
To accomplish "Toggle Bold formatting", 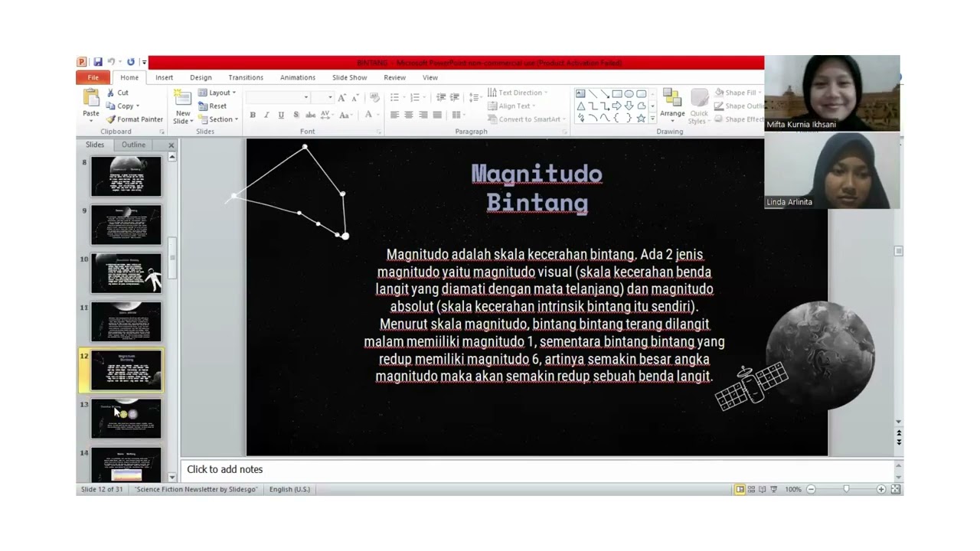I will 253,115.
